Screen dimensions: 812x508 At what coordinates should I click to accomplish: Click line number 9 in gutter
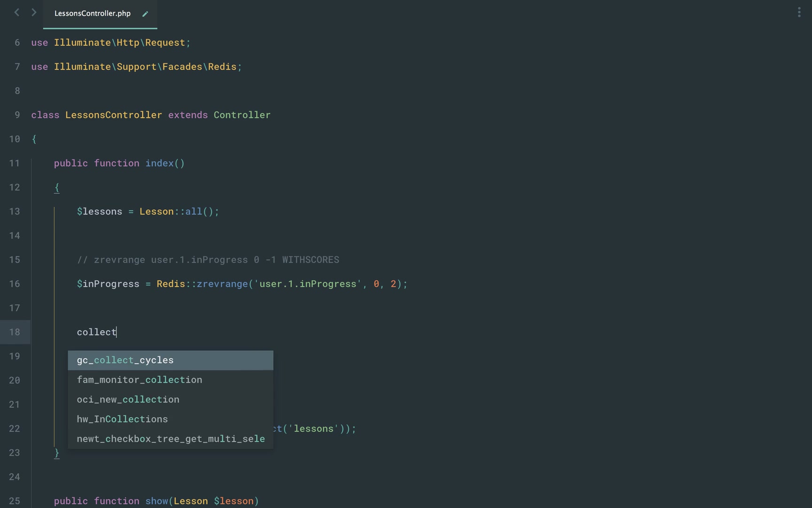point(17,115)
